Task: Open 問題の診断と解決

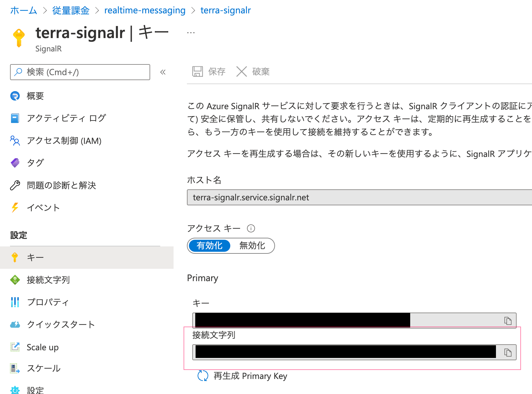Action: (61, 185)
